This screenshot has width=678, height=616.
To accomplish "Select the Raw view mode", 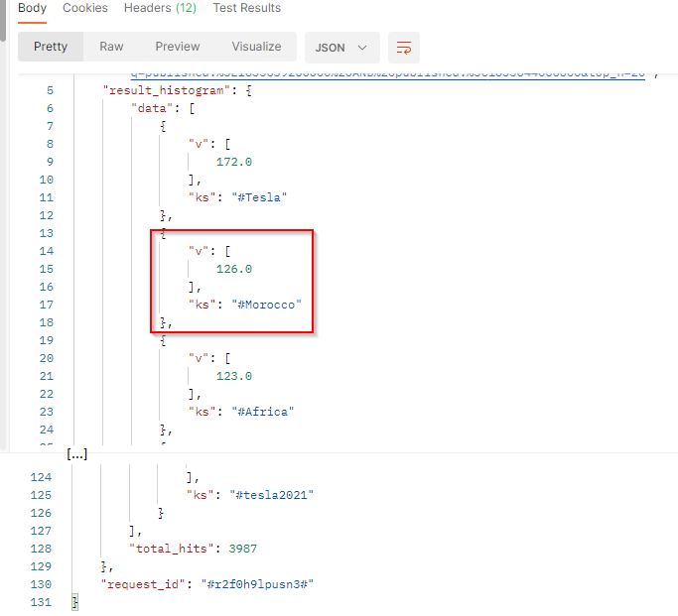I will tap(111, 47).
